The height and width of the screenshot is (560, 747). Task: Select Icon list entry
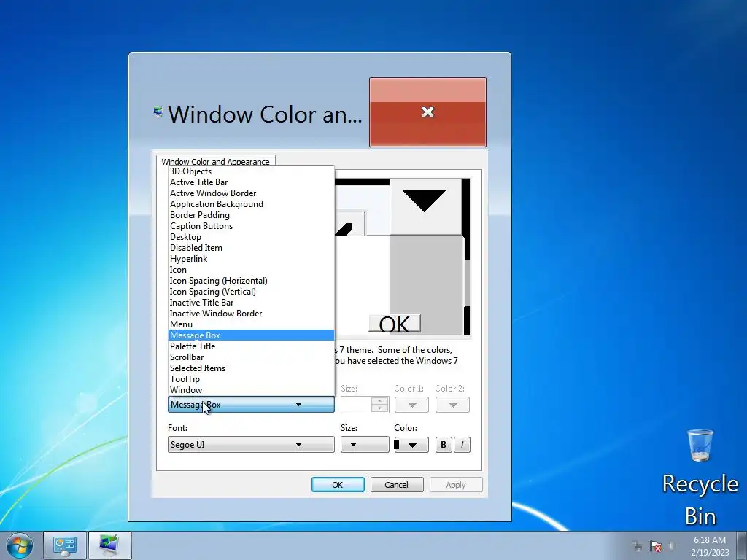[251, 270]
